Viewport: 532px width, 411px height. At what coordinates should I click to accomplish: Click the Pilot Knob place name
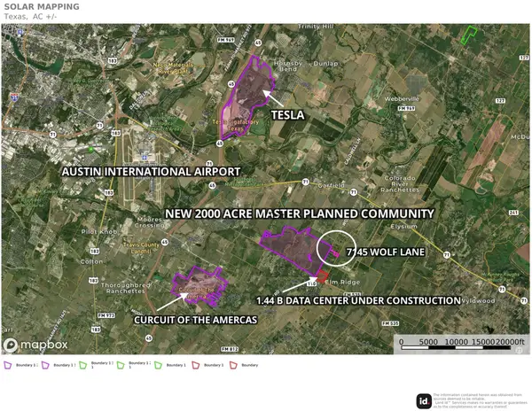point(94,230)
